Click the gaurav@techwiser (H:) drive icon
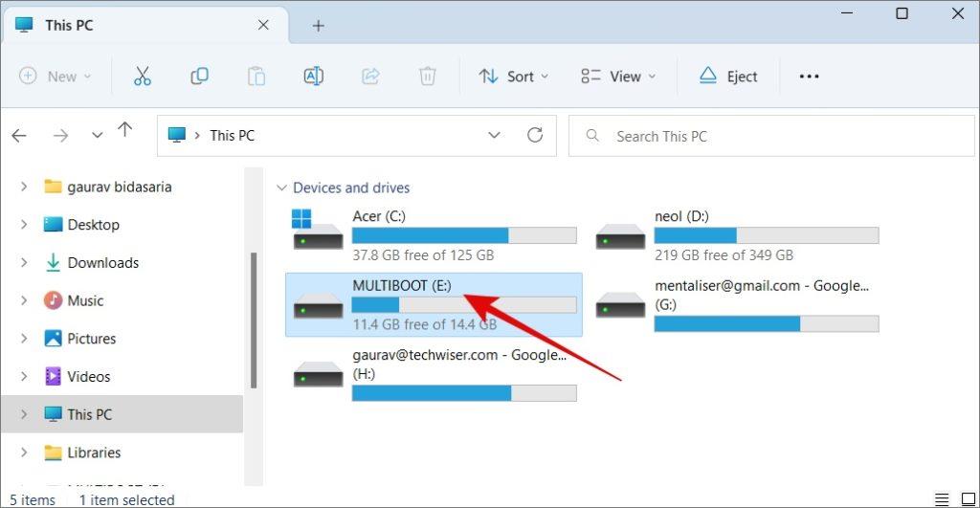Viewport: 980px width, 508px height. 318,374
